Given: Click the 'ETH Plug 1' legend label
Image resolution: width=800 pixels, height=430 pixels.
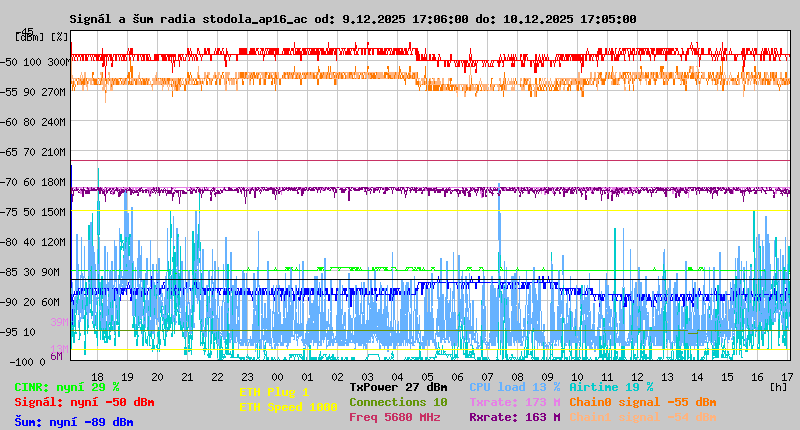Looking at the screenshot, I should coord(274,392).
